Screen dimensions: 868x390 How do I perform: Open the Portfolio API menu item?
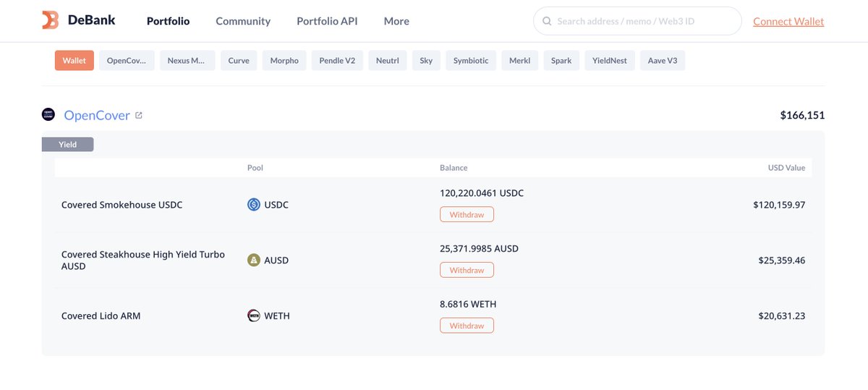click(x=327, y=21)
